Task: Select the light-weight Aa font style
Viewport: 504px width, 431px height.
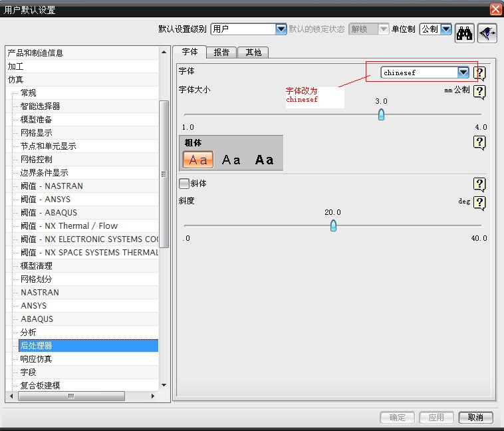Action: pos(198,160)
